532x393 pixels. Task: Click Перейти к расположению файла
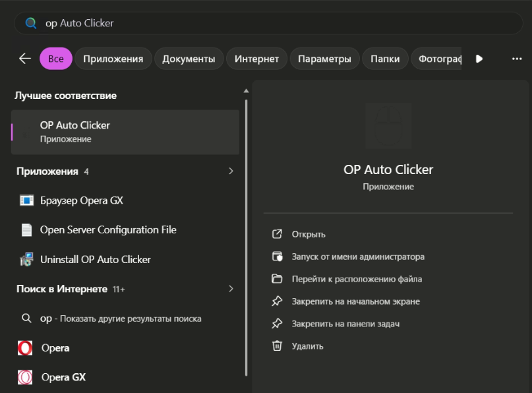coord(357,279)
